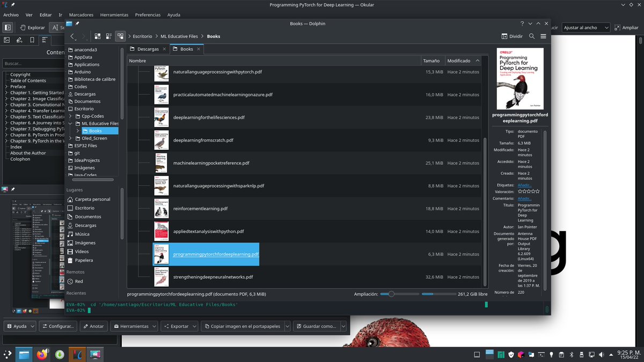Launch Firefox from the taskbar

42,354
